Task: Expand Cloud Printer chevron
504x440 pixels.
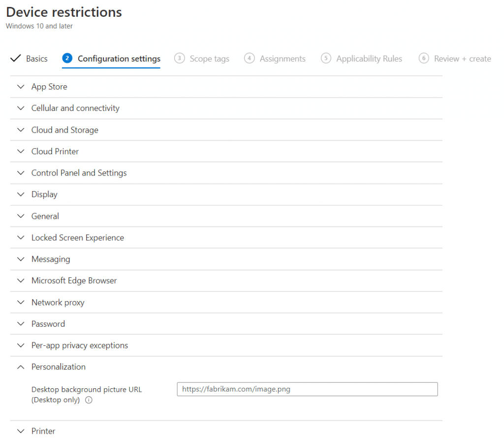Action: click(21, 151)
